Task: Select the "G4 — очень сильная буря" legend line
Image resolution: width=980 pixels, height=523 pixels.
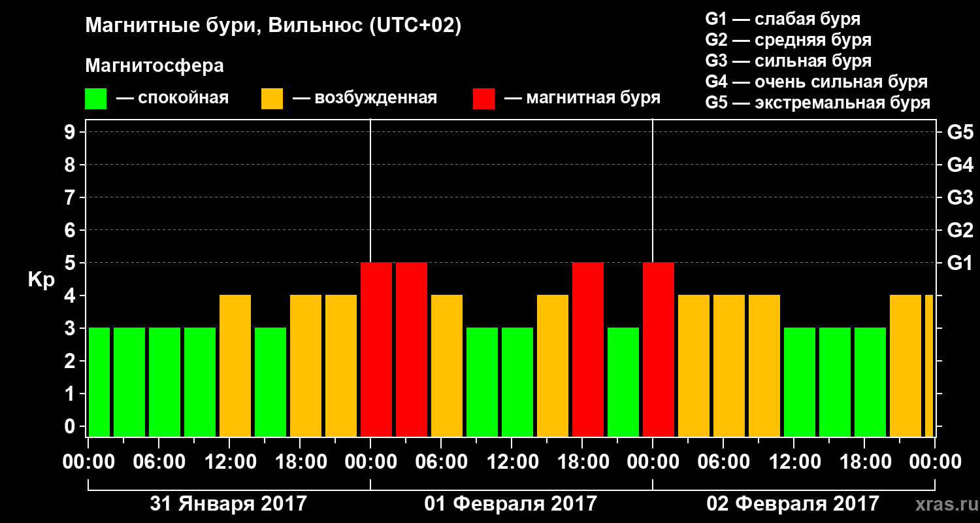Action: tap(817, 82)
